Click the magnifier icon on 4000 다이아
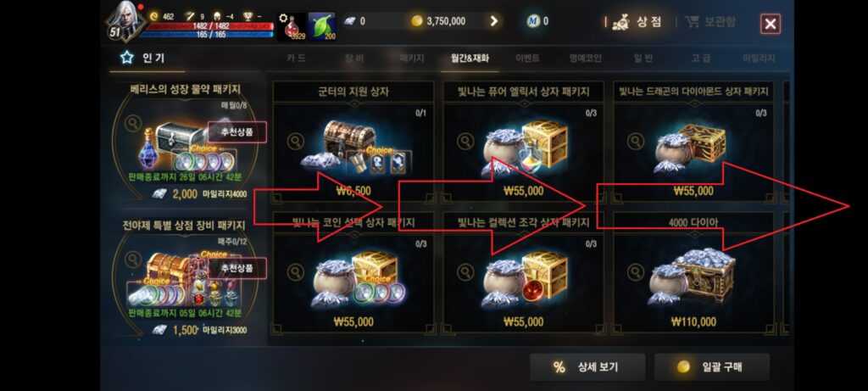Screen dimensions: 868x391 click(636, 272)
